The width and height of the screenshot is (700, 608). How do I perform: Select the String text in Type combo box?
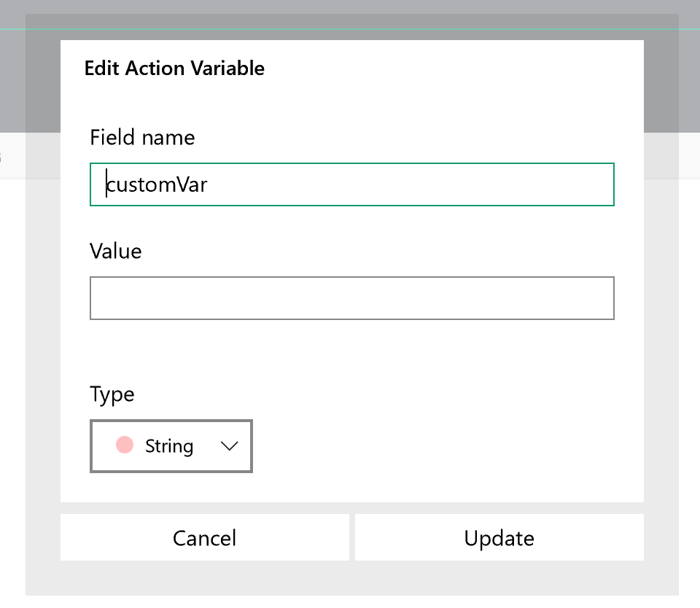(x=169, y=446)
